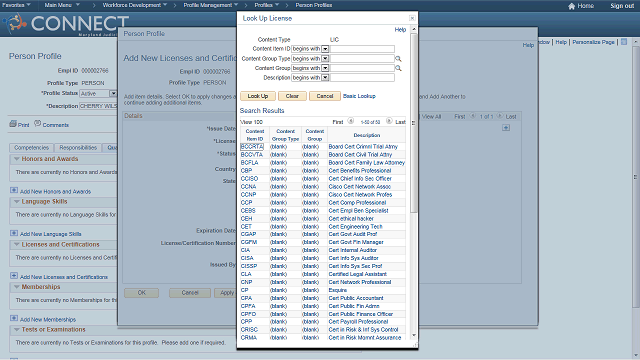Open the CISSP license result link
Screen dimensions: 640x360
click(x=249, y=266)
